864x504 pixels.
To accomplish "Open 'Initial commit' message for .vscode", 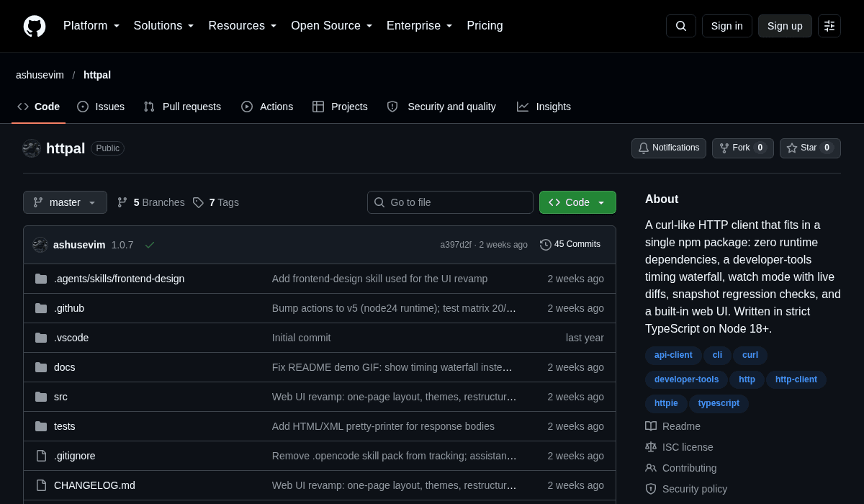I will pos(302,338).
